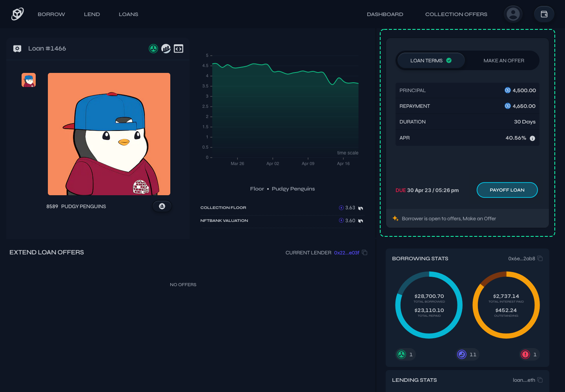
Task: Click the BORROWING STATS heading
Action: coord(420,258)
